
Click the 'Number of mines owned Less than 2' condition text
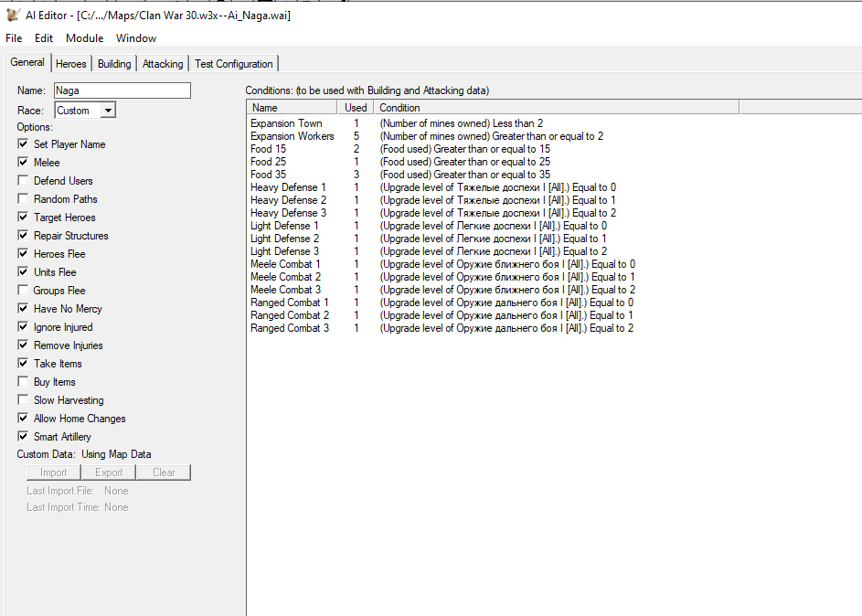pyautogui.click(x=462, y=123)
